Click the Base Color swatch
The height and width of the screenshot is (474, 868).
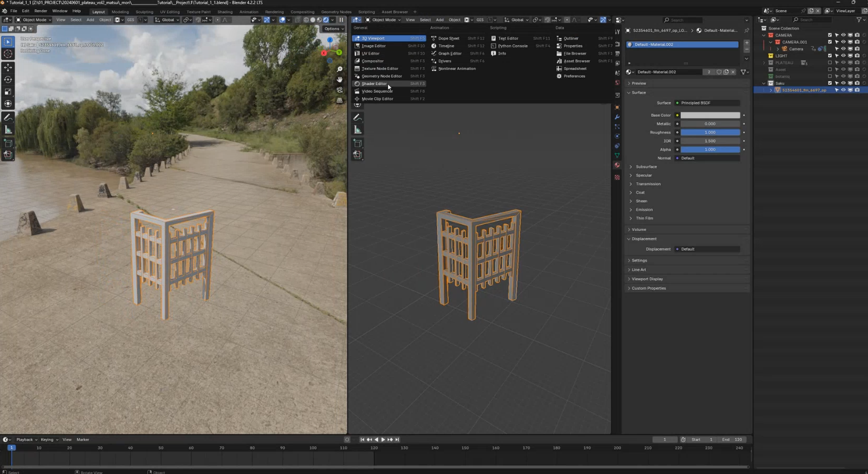pyautogui.click(x=710, y=115)
